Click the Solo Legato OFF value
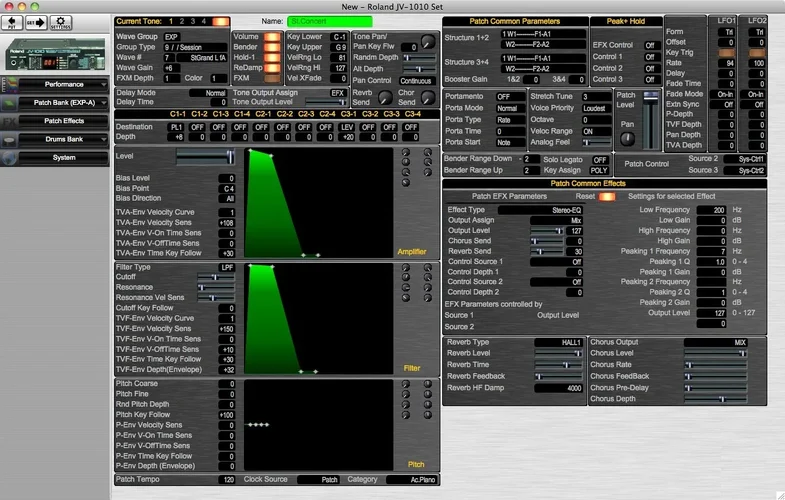The width and height of the screenshot is (785, 500). pyautogui.click(x=600, y=160)
